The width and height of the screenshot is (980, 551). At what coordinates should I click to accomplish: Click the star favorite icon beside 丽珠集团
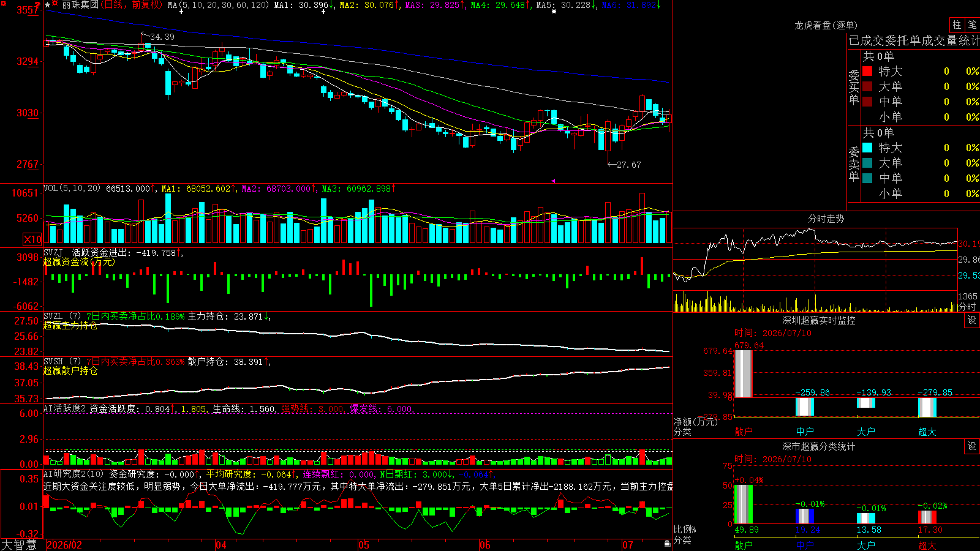48,5
